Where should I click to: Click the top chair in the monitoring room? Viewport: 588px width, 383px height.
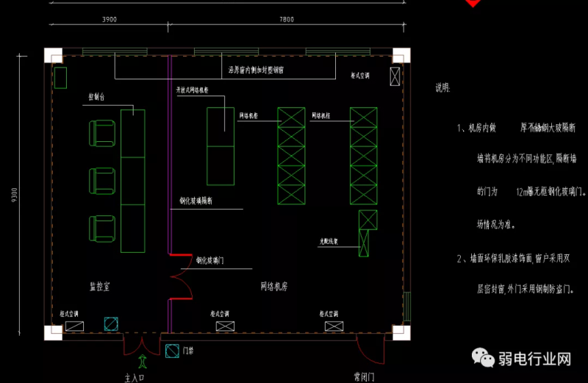coord(101,133)
